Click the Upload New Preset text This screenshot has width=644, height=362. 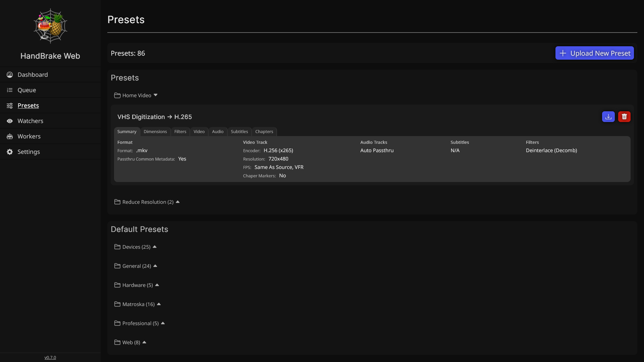[x=600, y=53]
